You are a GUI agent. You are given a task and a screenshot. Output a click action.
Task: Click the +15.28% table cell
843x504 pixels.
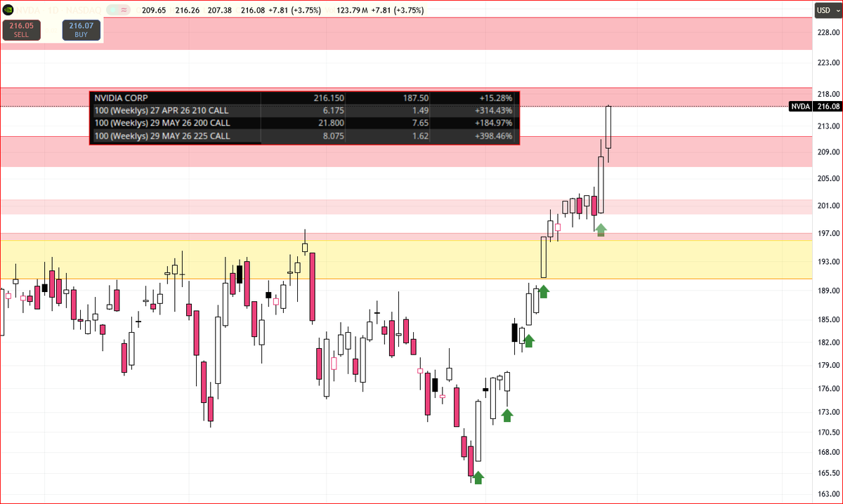(496, 98)
